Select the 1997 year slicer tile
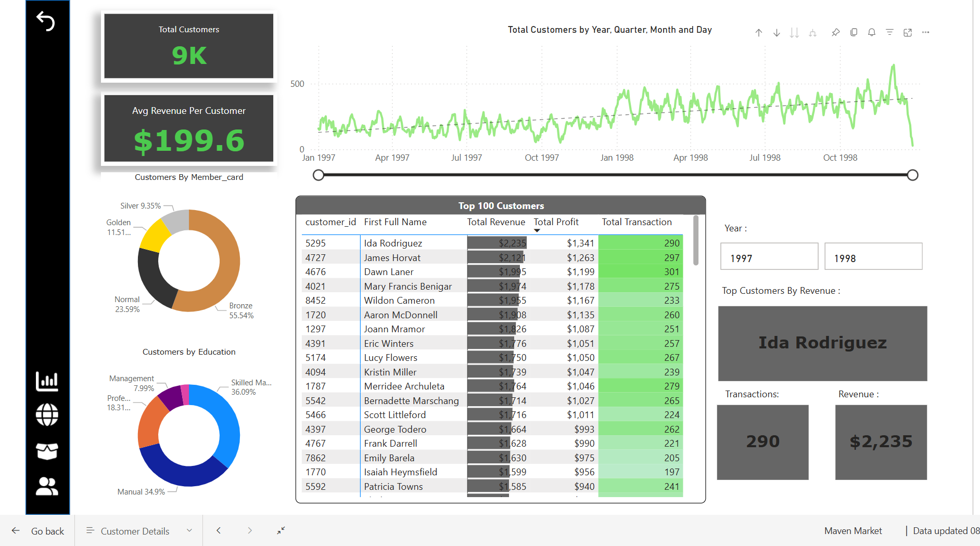The image size is (980, 546). point(769,256)
